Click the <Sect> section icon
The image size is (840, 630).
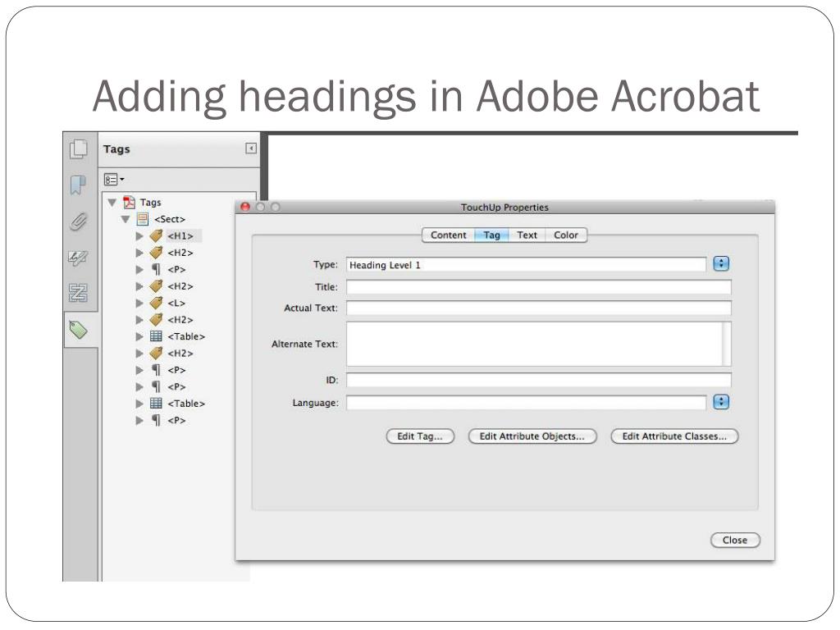143,219
